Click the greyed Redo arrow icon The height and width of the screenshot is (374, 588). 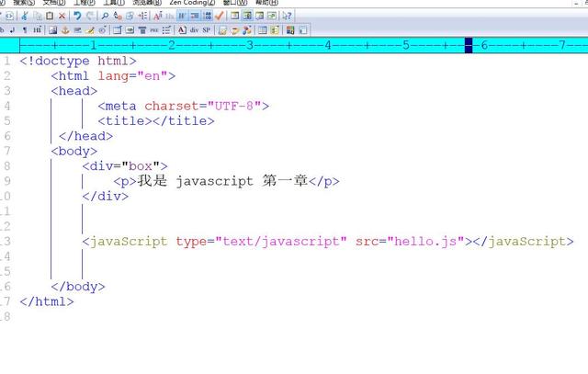[x=90, y=16]
